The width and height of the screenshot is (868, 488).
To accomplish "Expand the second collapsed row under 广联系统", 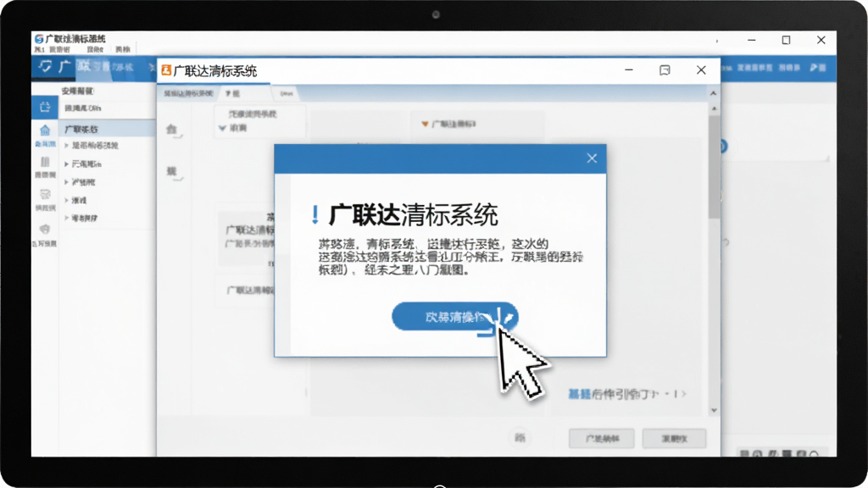I will coord(66,164).
